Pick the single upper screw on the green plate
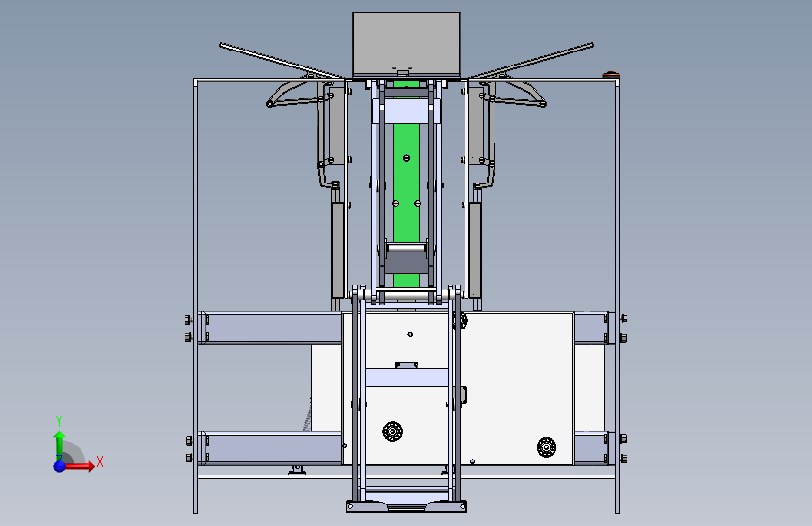Image resolution: width=812 pixels, height=526 pixels. click(406, 158)
